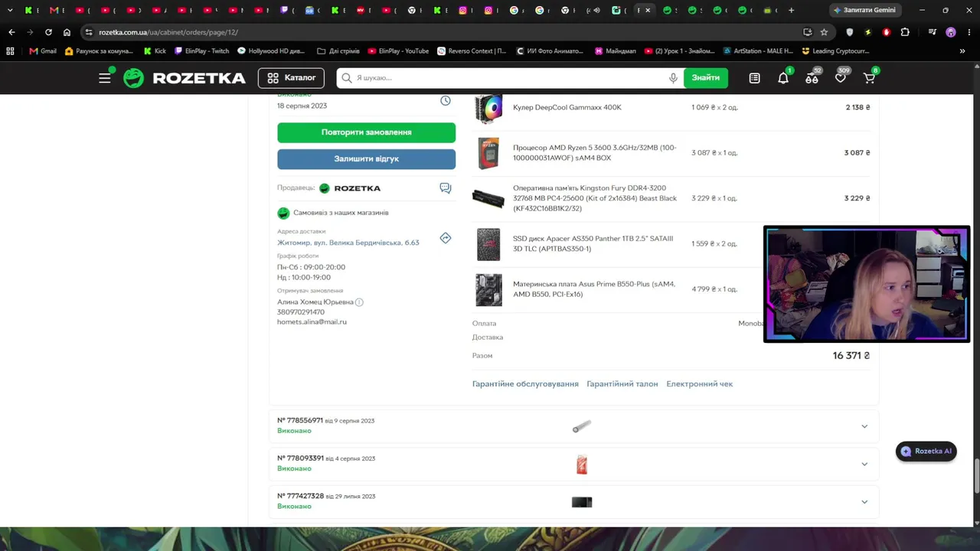The height and width of the screenshot is (551, 980).
Task: Open browser extensions puzzle icon
Action: point(905,32)
